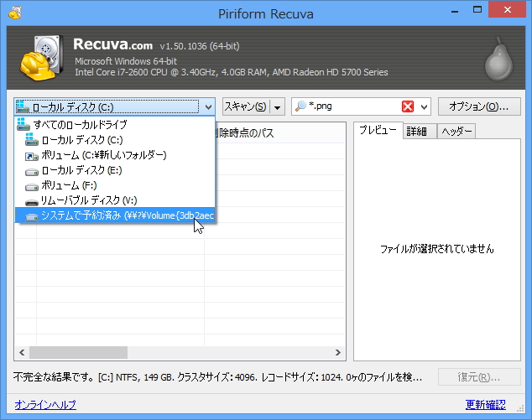Viewport: 532px width, 420px height.
Task: Clear the filter with red X icon
Action: pos(408,106)
